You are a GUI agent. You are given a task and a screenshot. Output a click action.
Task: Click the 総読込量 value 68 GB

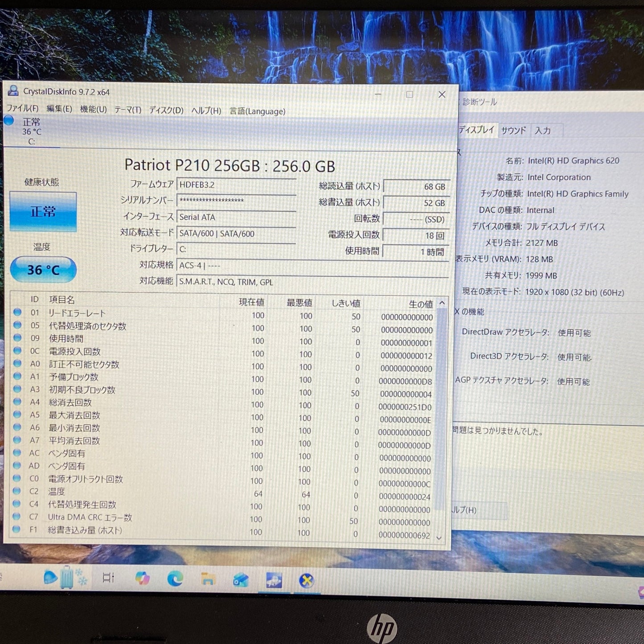pyautogui.click(x=416, y=187)
